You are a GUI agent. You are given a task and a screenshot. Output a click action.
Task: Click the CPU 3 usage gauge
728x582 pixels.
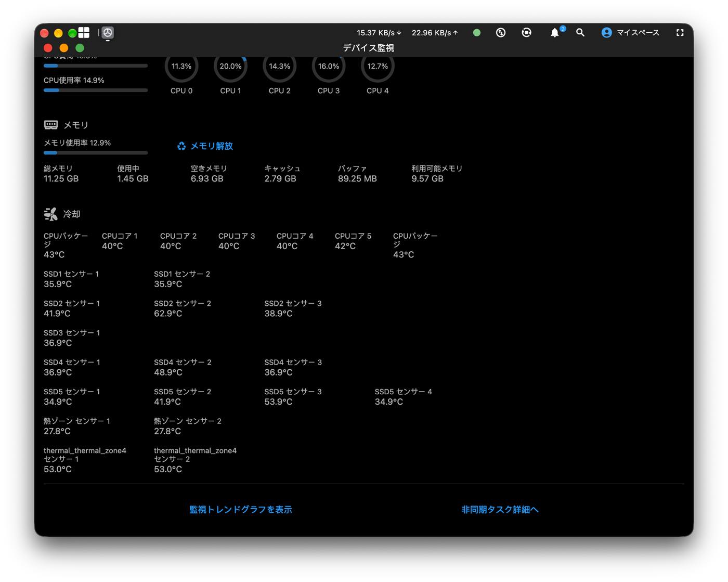329,67
